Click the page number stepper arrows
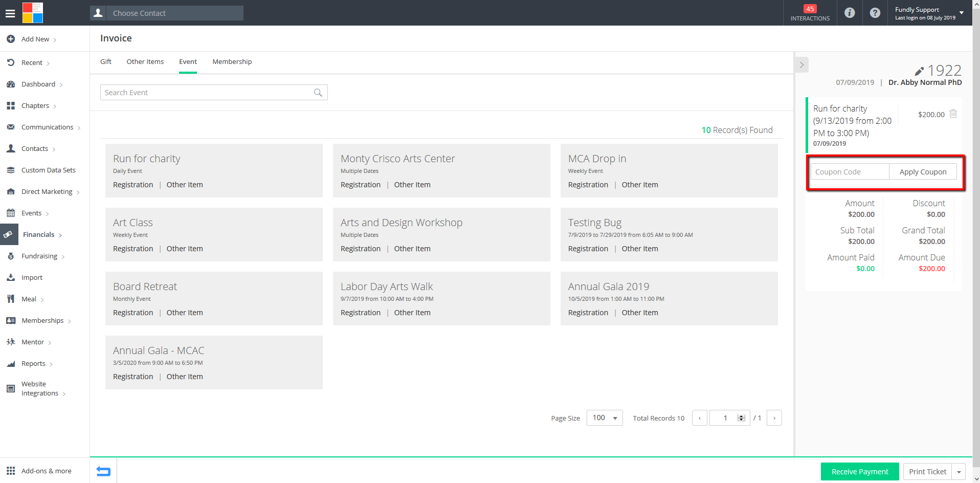This screenshot has height=483, width=980. [x=741, y=418]
